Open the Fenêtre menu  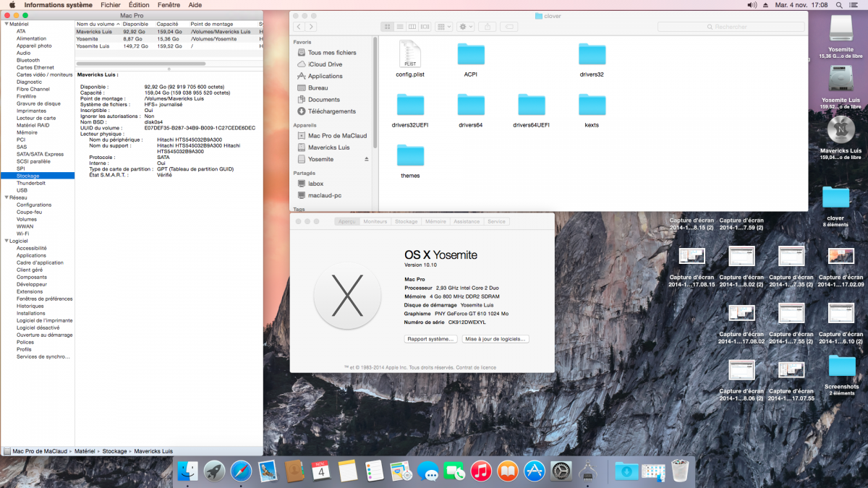(x=169, y=5)
